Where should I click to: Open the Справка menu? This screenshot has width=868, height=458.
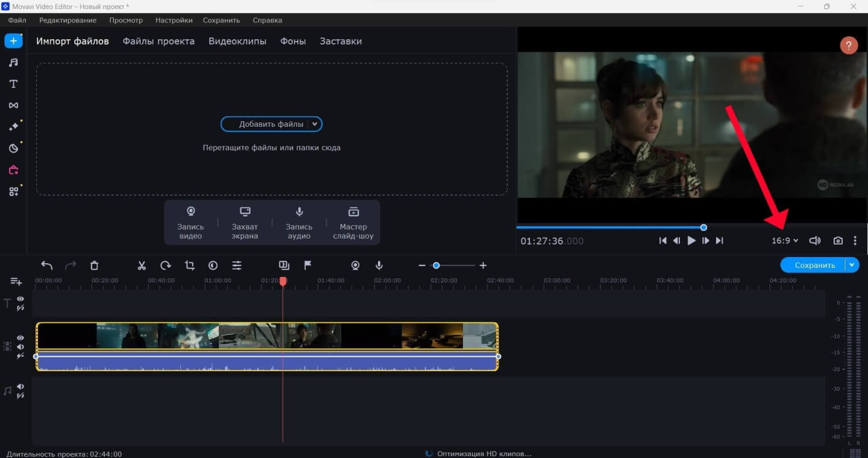(x=267, y=20)
